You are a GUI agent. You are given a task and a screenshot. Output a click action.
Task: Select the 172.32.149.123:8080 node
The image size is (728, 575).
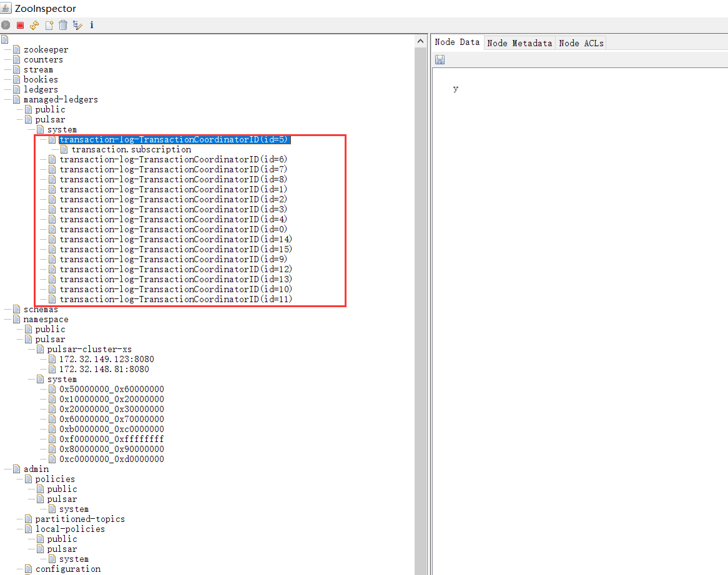tap(106, 359)
